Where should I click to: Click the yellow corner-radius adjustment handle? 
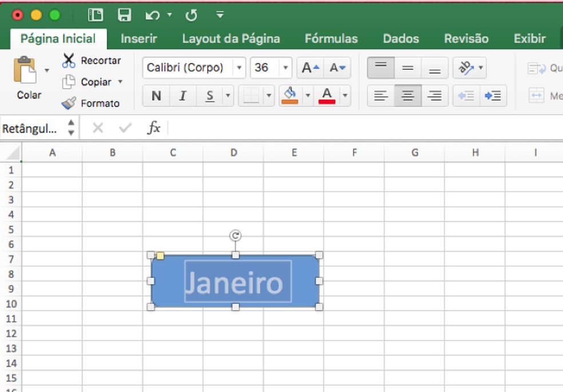(160, 256)
